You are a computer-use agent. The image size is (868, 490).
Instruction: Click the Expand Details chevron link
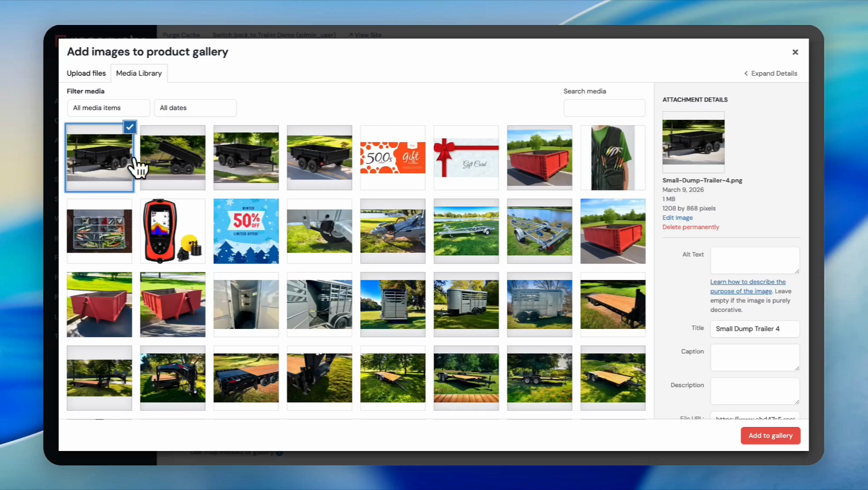(770, 73)
